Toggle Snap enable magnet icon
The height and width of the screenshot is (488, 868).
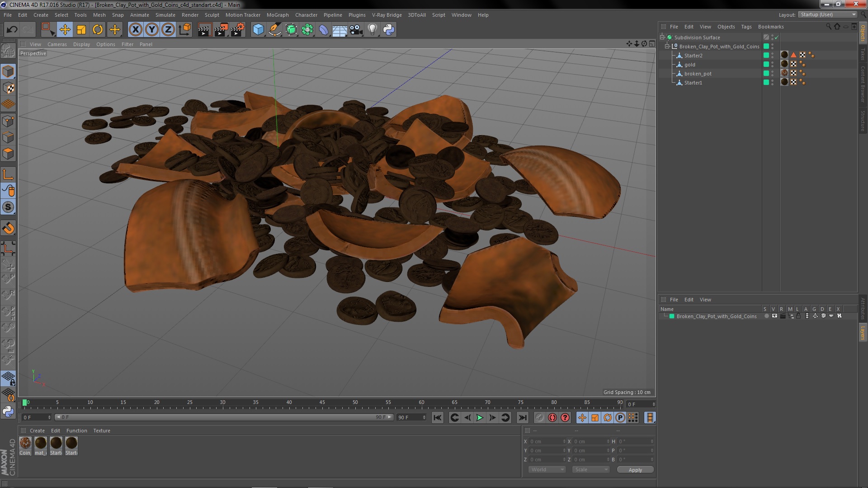(x=8, y=228)
